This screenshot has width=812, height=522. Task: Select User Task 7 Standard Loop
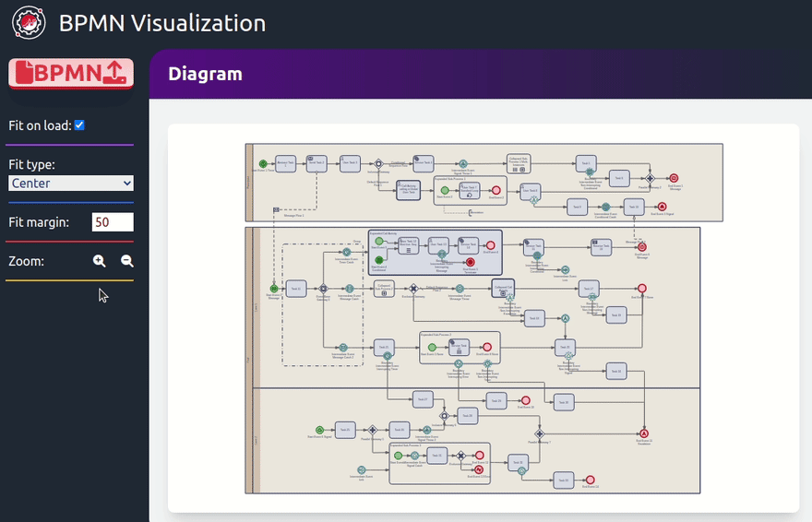[x=469, y=190]
